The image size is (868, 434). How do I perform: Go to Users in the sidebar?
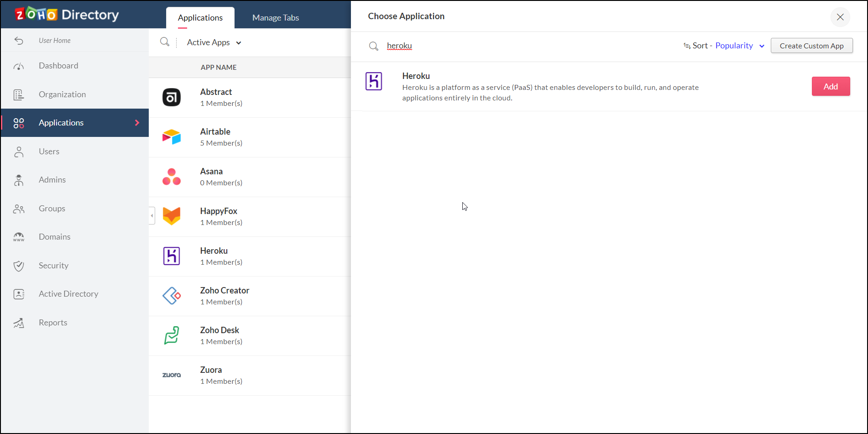click(x=49, y=152)
